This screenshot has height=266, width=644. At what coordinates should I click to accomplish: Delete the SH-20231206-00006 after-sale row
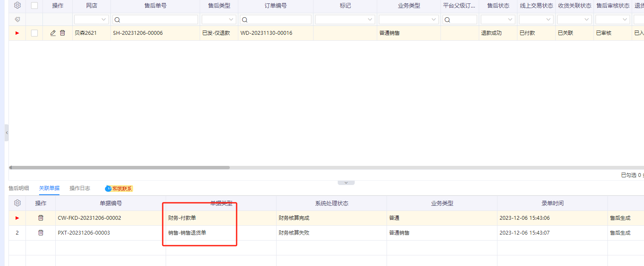(x=62, y=33)
